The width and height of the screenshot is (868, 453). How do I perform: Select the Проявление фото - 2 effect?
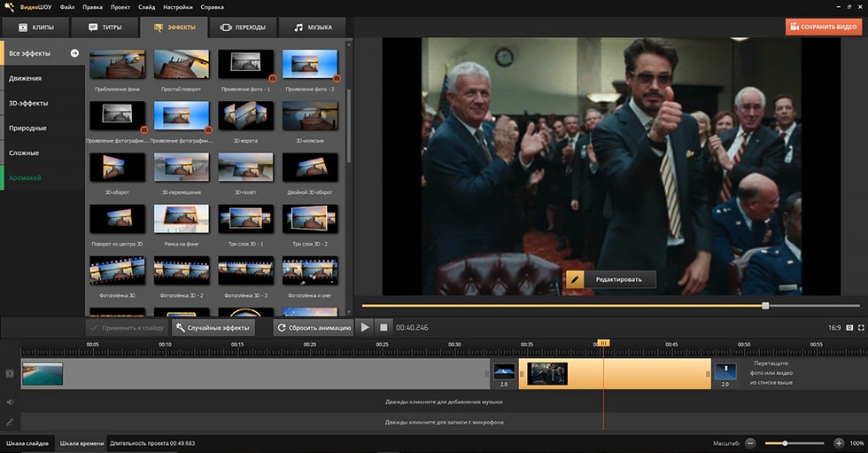[310, 64]
